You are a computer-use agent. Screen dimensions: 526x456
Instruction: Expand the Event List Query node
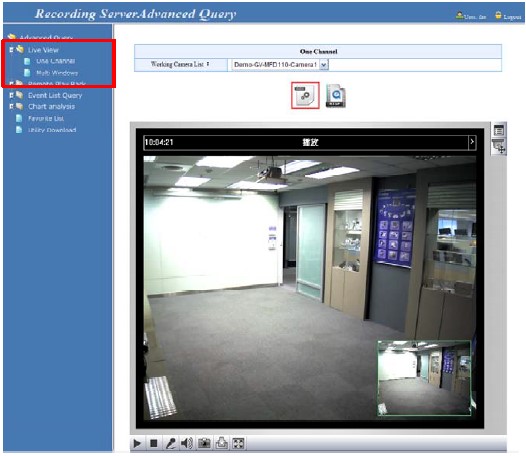[x=11, y=95]
